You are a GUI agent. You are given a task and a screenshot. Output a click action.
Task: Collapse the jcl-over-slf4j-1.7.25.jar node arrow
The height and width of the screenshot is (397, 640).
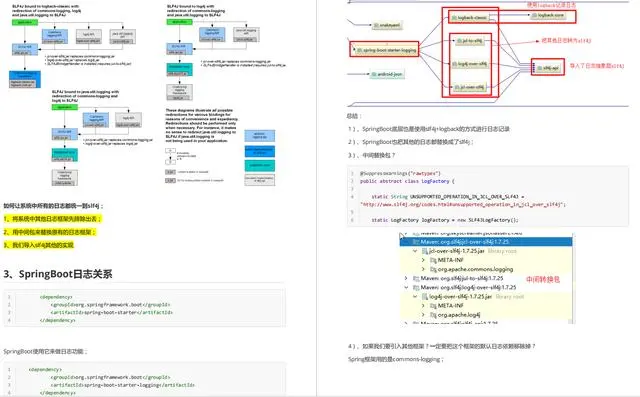415,251
